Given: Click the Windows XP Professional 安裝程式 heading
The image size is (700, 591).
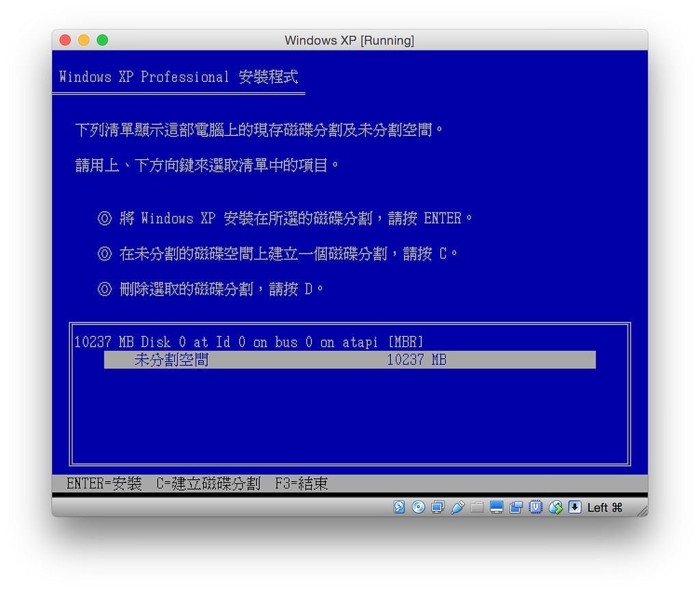Looking at the screenshot, I should (178, 77).
